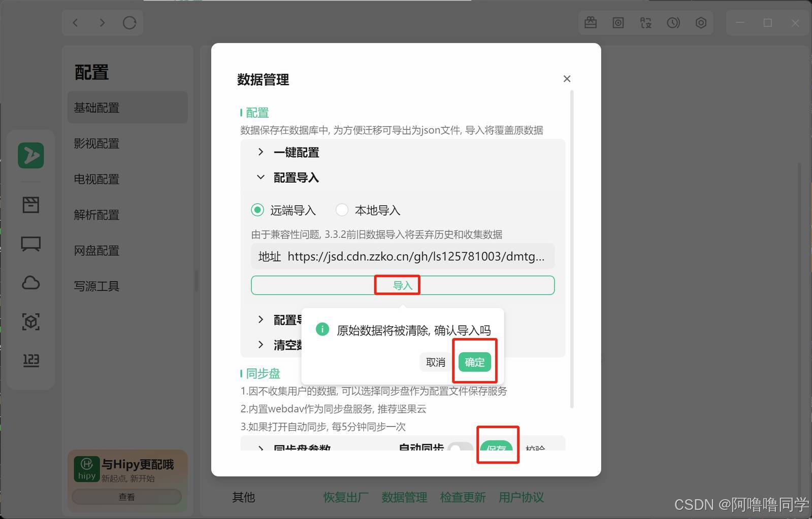Open 写源工具 in the settings menu
This screenshot has height=519, width=812.
click(127, 286)
